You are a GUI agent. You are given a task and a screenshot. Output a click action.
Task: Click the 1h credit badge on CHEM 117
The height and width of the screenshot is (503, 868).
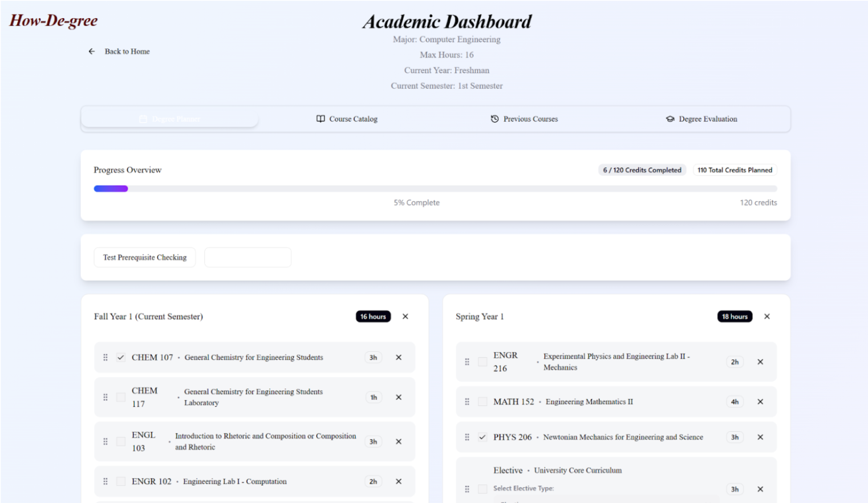click(374, 397)
